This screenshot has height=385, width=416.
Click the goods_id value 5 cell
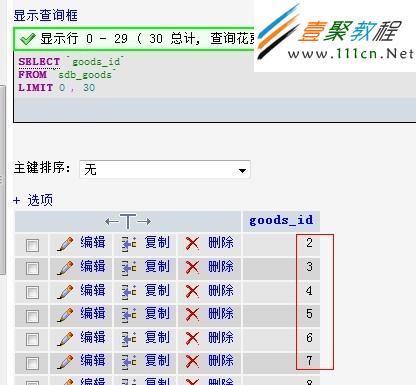[x=281, y=315]
